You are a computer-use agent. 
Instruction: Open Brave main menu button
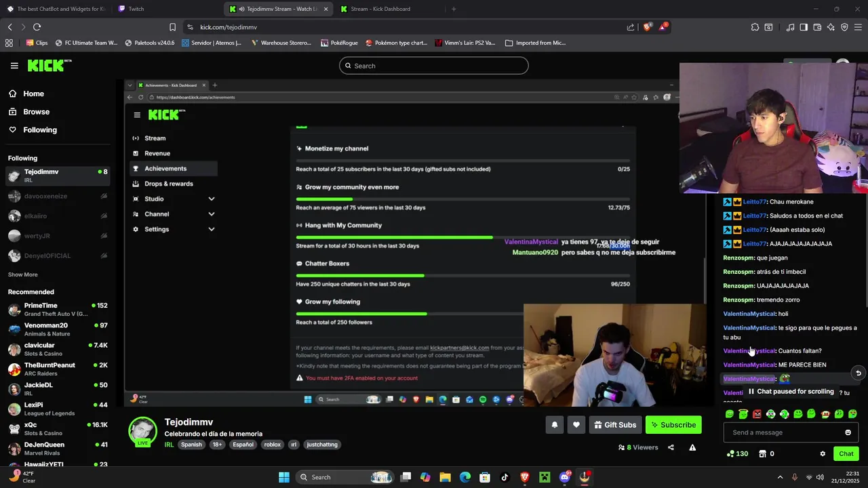pyautogui.click(x=858, y=27)
